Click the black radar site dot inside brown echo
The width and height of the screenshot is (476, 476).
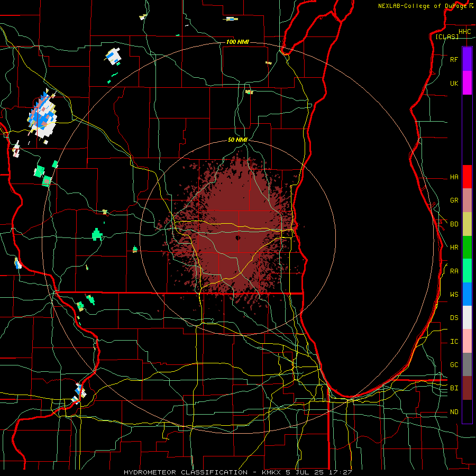coord(237,237)
